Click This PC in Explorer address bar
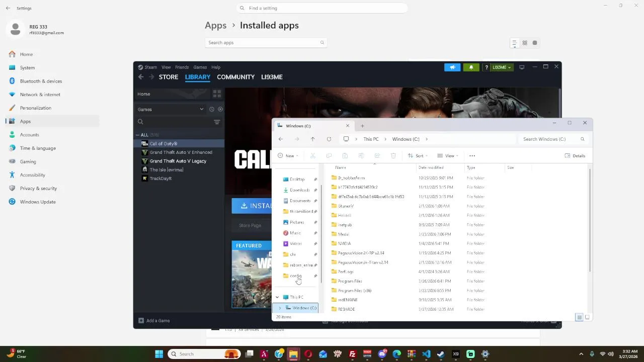The width and height of the screenshot is (644, 362). pyautogui.click(x=371, y=139)
